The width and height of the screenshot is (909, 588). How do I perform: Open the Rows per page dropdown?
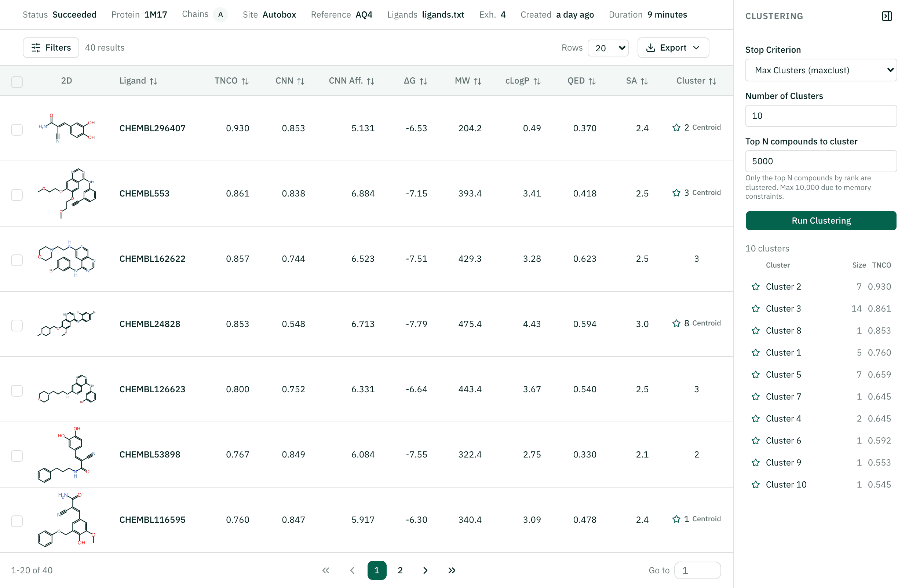[x=608, y=48]
